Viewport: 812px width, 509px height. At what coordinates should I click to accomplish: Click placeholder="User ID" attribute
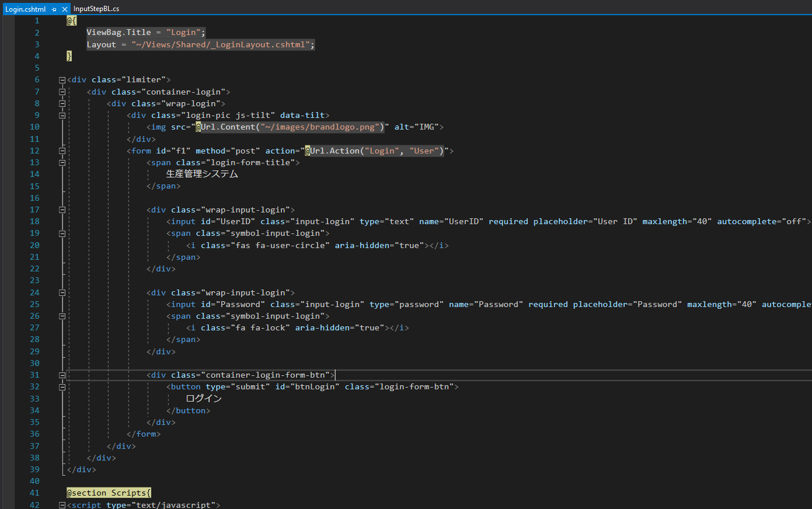pyautogui.click(x=585, y=221)
